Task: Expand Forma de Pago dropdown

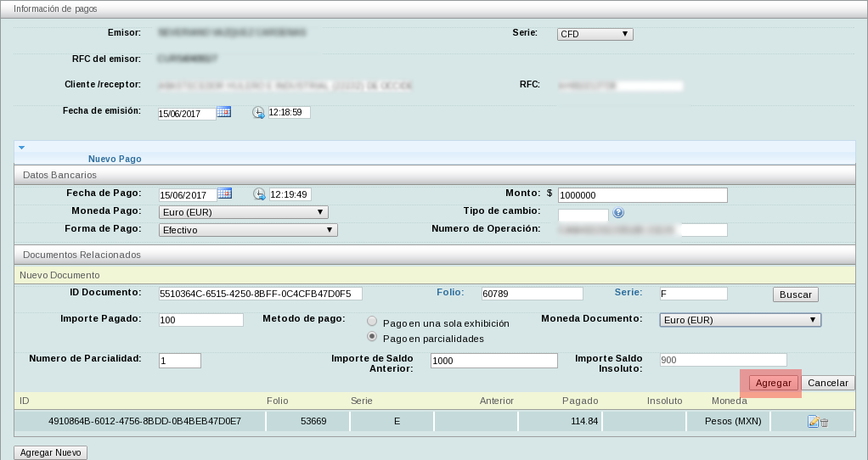Action: (248, 229)
